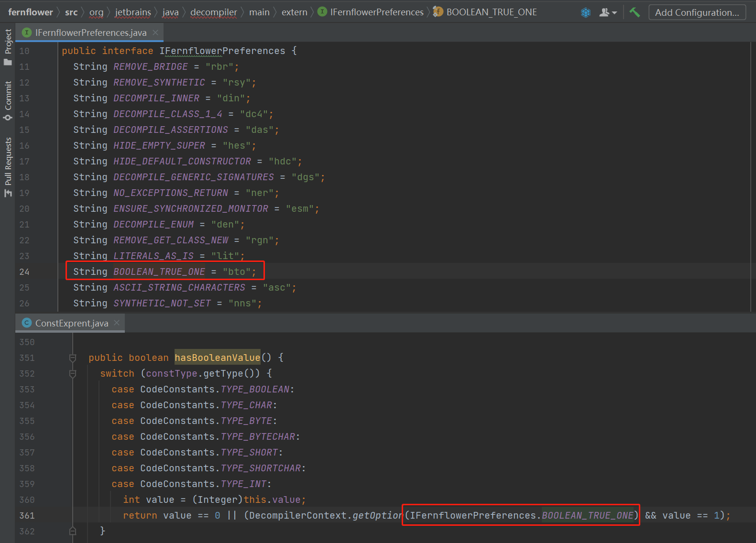The height and width of the screenshot is (543, 756).
Task: Click NO_EXCEPTIONS_RETURN constant
Action: (x=171, y=193)
